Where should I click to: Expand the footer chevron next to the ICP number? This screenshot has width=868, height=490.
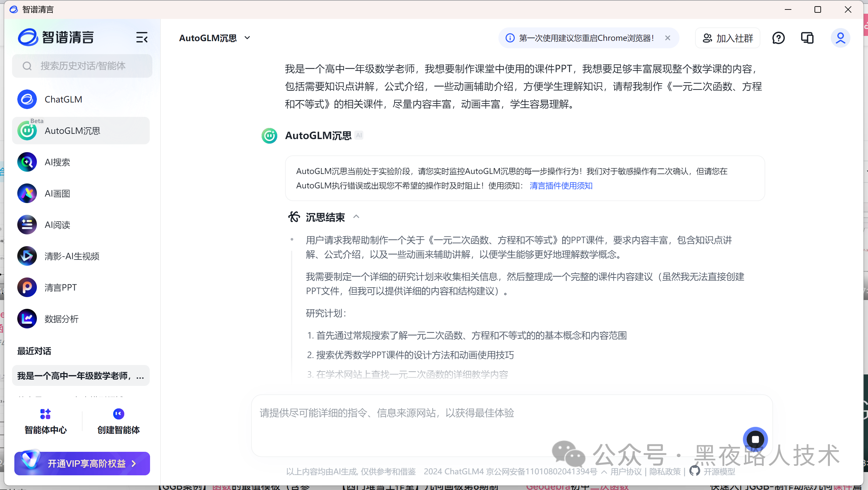tap(604, 472)
